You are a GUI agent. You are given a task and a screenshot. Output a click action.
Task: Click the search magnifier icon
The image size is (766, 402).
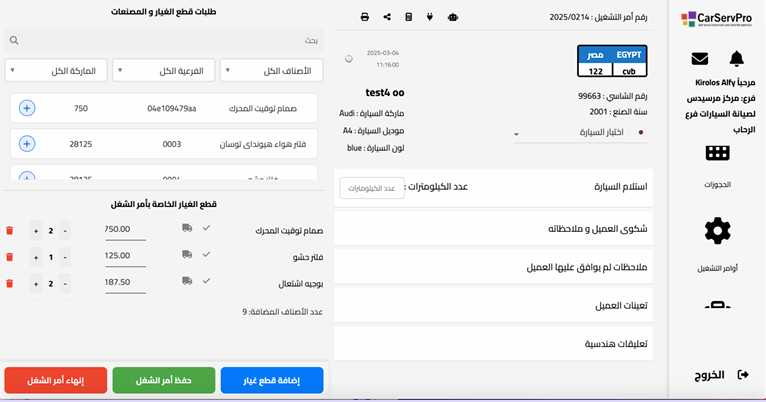[x=14, y=41]
